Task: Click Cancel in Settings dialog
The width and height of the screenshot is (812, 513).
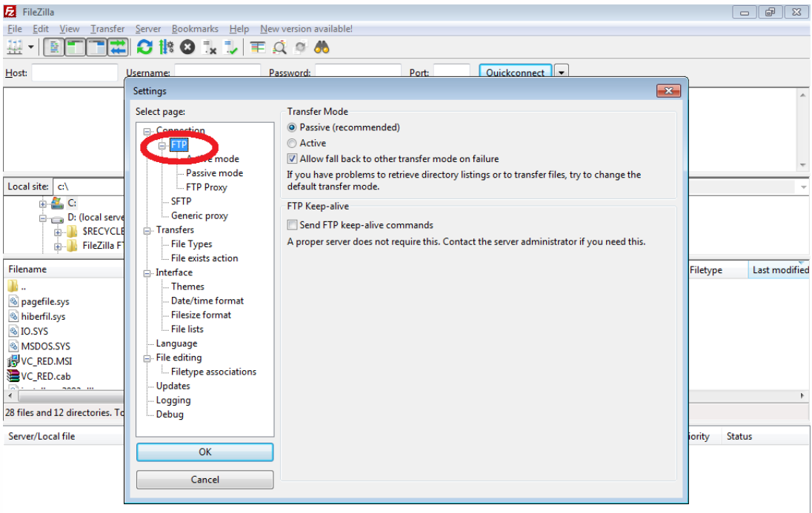Action: [205, 480]
